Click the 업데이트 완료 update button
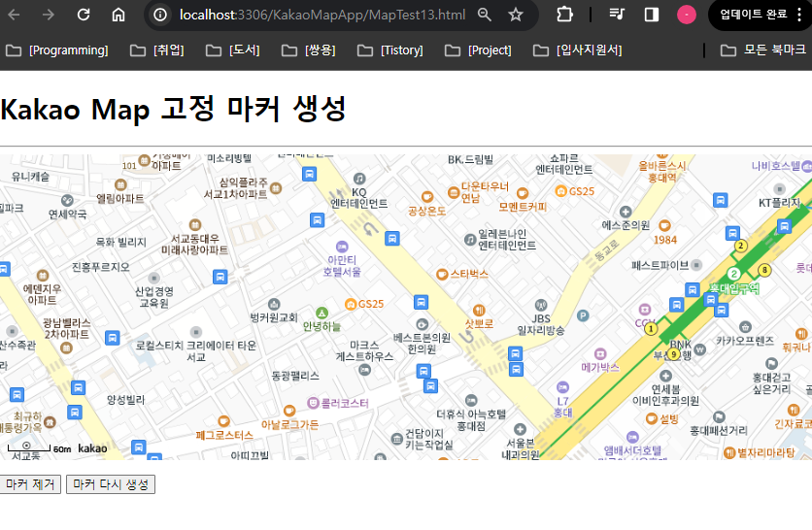The width and height of the screenshot is (812, 530). click(x=754, y=15)
